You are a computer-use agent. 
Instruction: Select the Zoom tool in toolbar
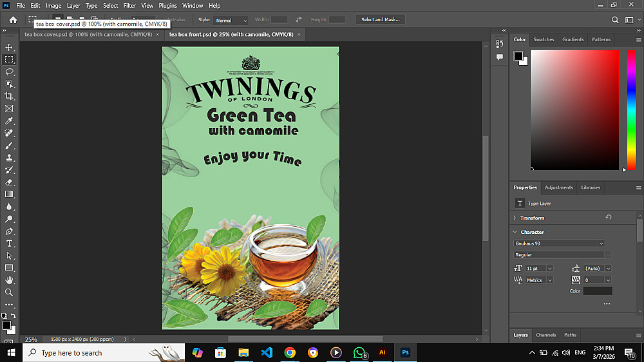pyautogui.click(x=9, y=292)
